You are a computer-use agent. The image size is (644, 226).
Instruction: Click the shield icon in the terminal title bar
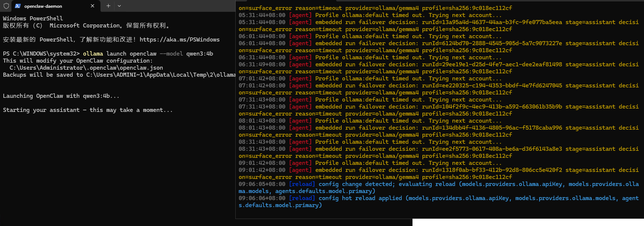(6, 6)
